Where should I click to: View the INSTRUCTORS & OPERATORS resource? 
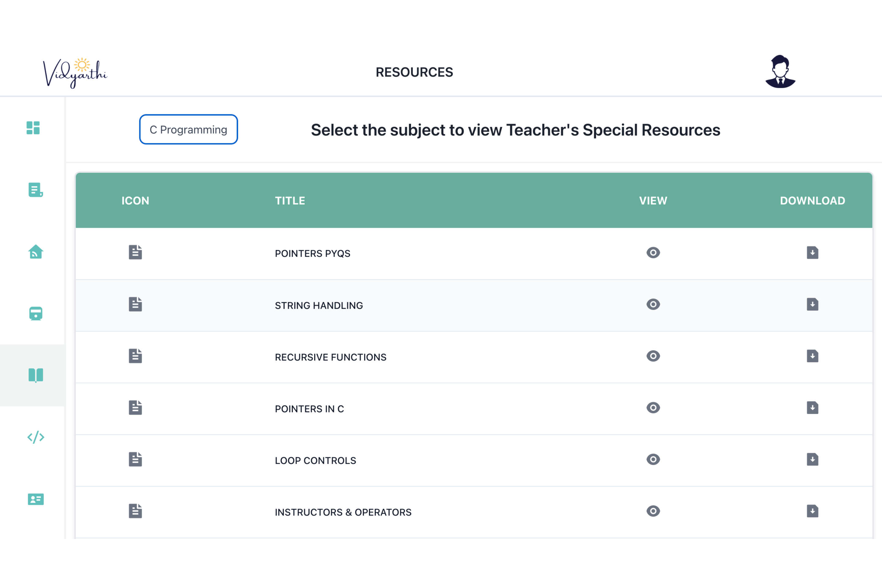[x=653, y=511]
